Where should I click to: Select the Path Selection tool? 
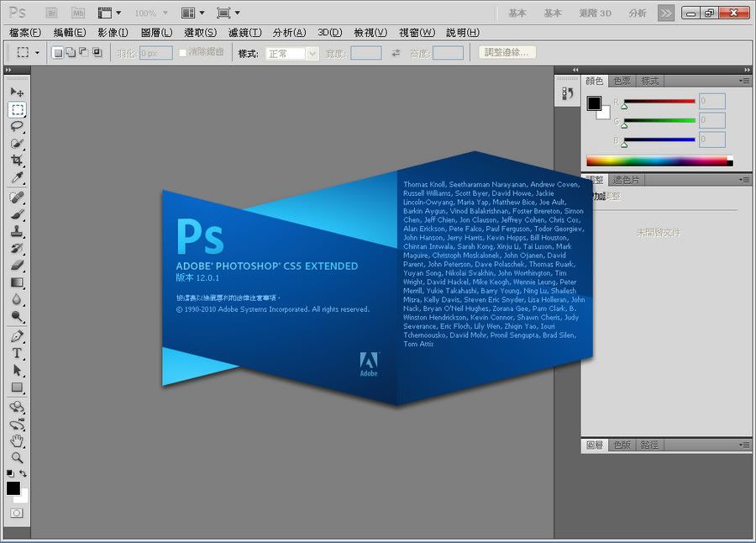pyautogui.click(x=18, y=370)
